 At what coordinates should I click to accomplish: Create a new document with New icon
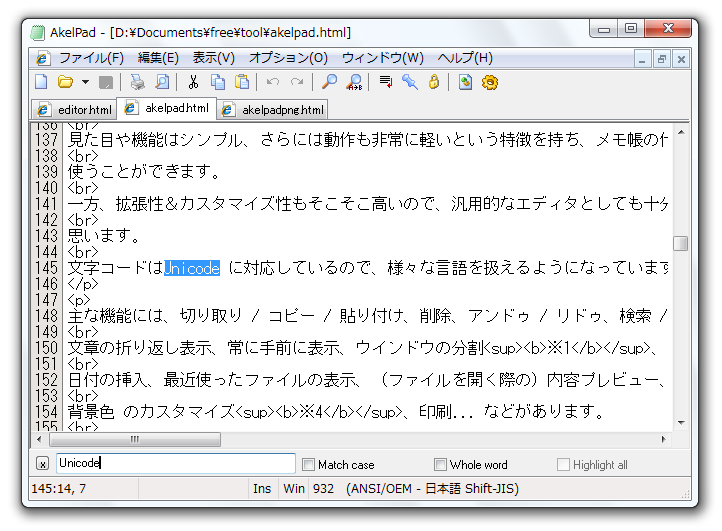coord(41,82)
